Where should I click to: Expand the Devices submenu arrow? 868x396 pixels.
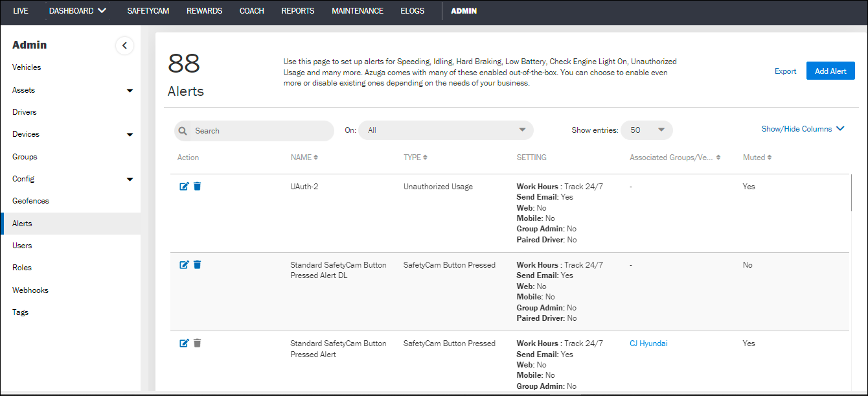(130, 135)
